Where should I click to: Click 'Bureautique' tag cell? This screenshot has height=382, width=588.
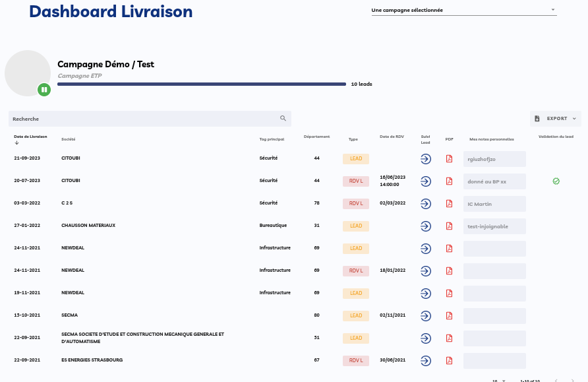273,226
